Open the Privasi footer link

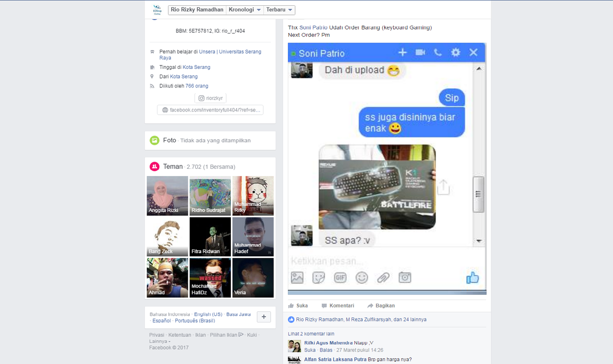157,335
